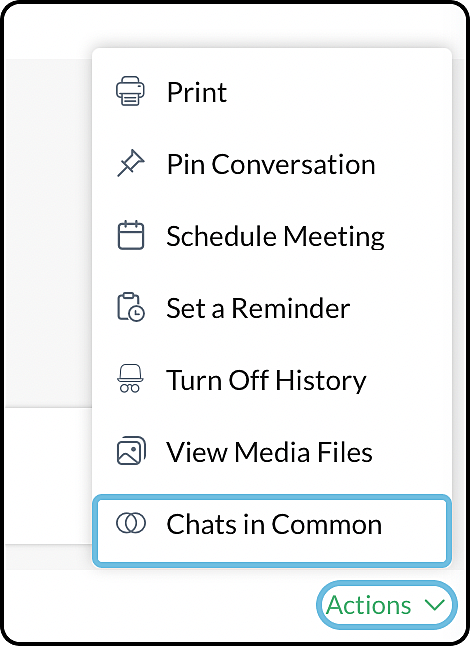The width and height of the screenshot is (470, 646).
Task: Open View Media Files
Action: coord(269,452)
